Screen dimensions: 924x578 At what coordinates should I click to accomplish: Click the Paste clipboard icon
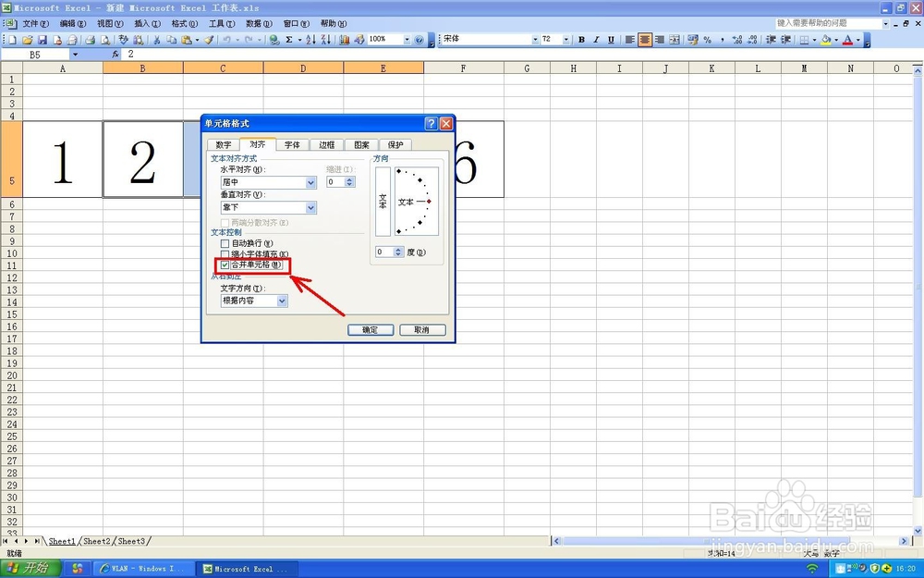point(187,40)
